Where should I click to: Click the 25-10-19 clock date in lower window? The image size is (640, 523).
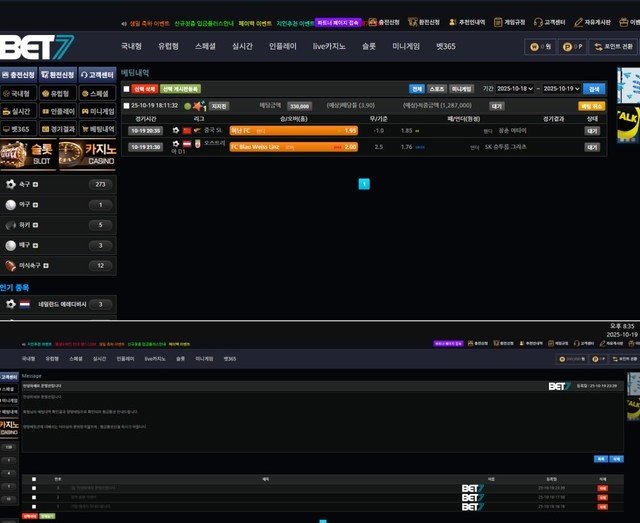click(622, 334)
